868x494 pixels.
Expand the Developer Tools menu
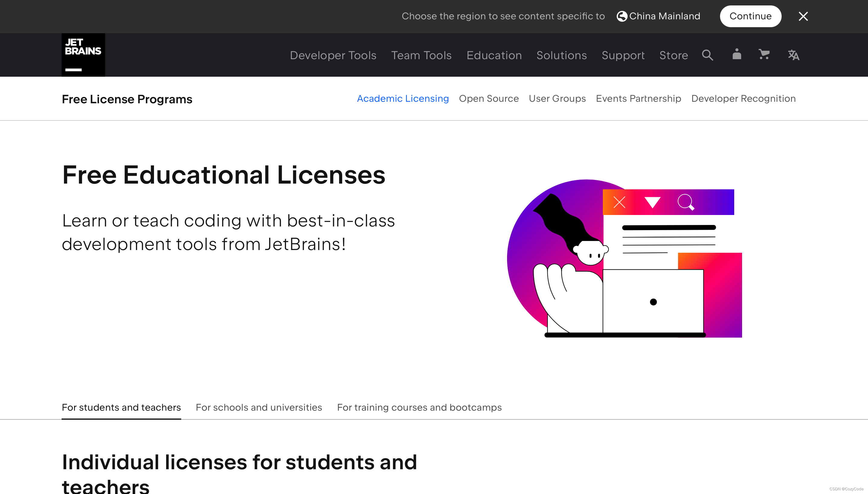tap(333, 55)
